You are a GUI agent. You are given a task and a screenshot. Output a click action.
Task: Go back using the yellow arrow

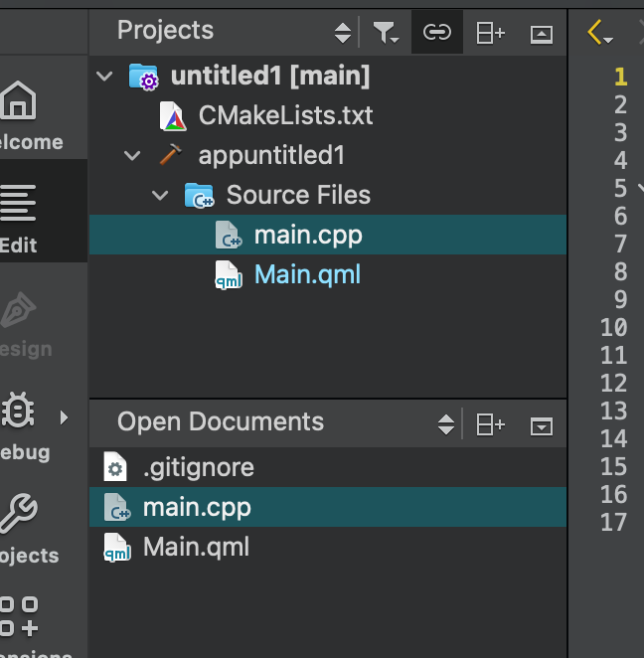(x=598, y=33)
